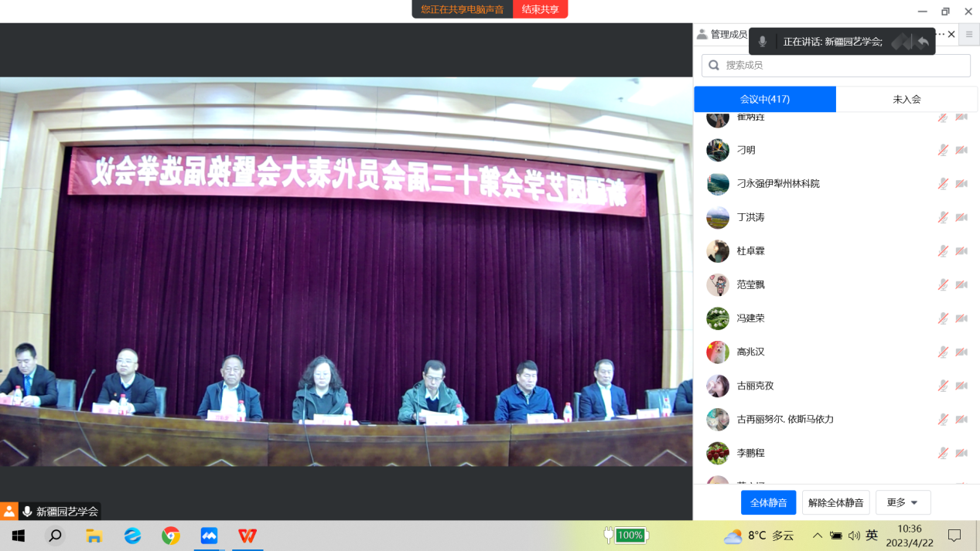Click the microphone icon in the speaking bar
The image size is (980, 551).
click(x=763, y=42)
